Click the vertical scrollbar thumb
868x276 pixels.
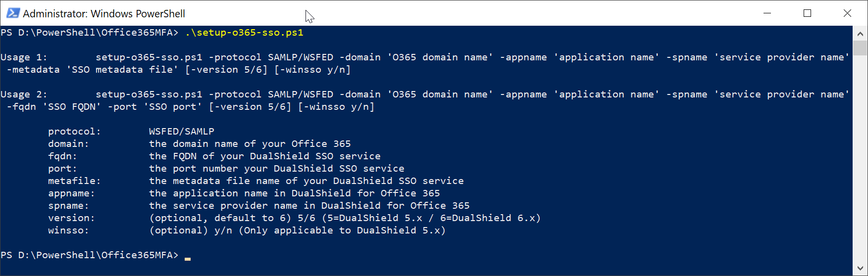(x=860, y=48)
